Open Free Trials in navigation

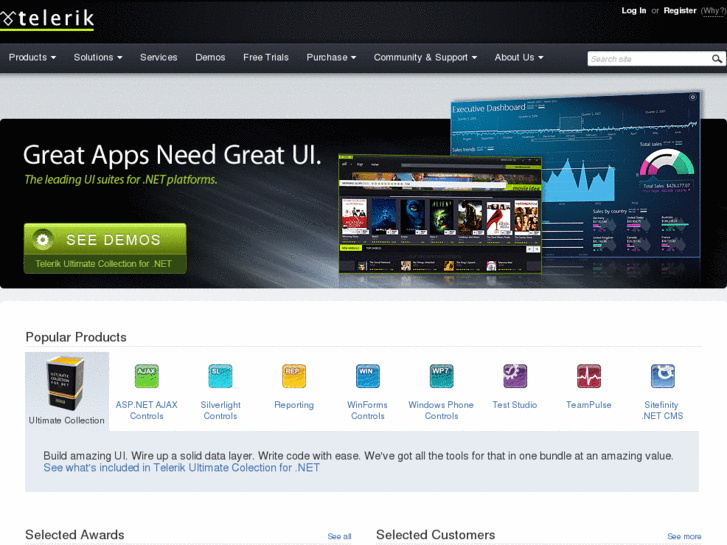[266, 58]
